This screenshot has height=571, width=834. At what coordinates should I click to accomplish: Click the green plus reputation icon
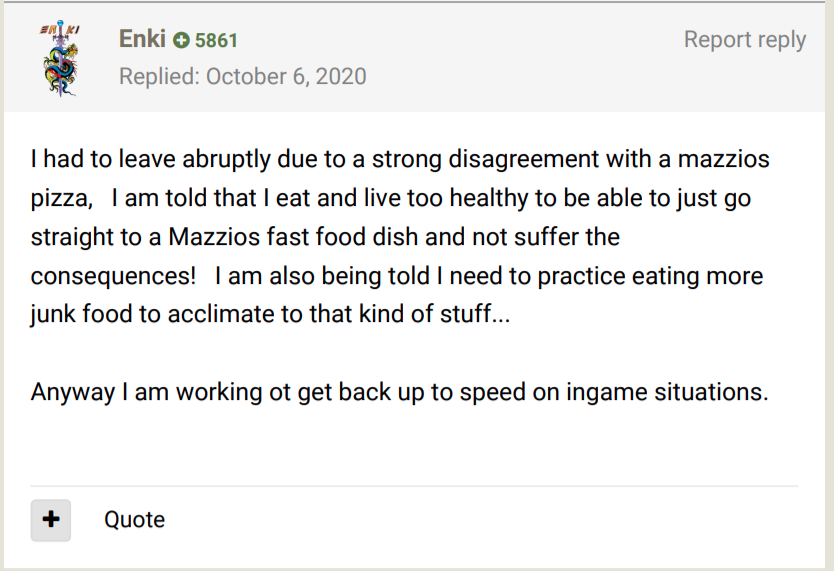click(x=181, y=41)
